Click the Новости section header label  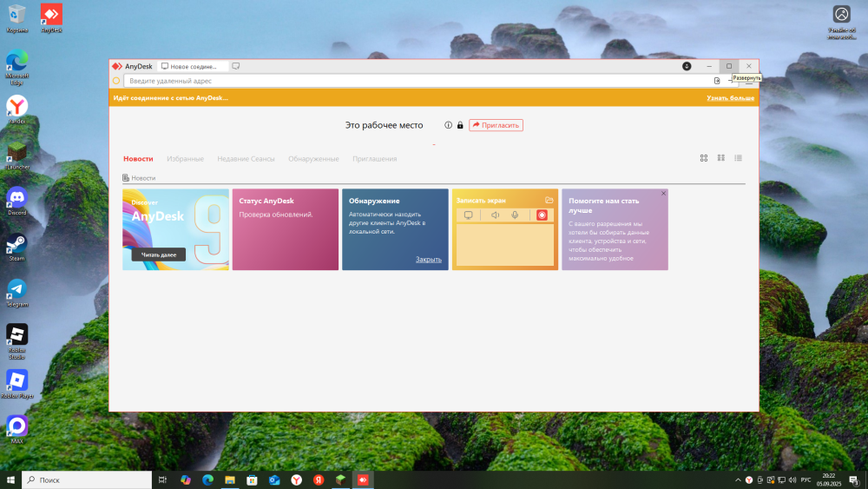tap(143, 178)
